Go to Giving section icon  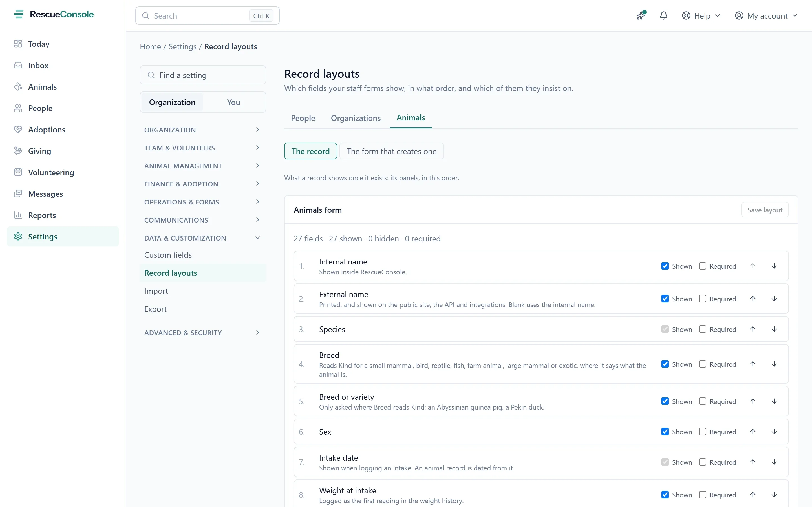[18, 151]
